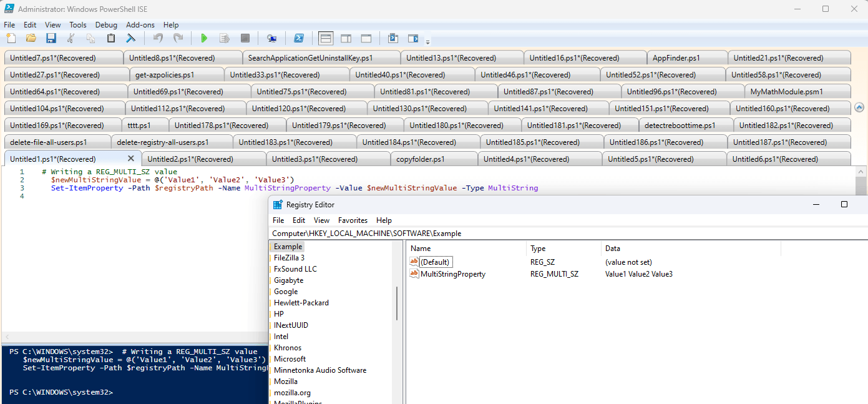Open the Debug menu
The width and height of the screenshot is (868, 404).
click(x=106, y=25)
